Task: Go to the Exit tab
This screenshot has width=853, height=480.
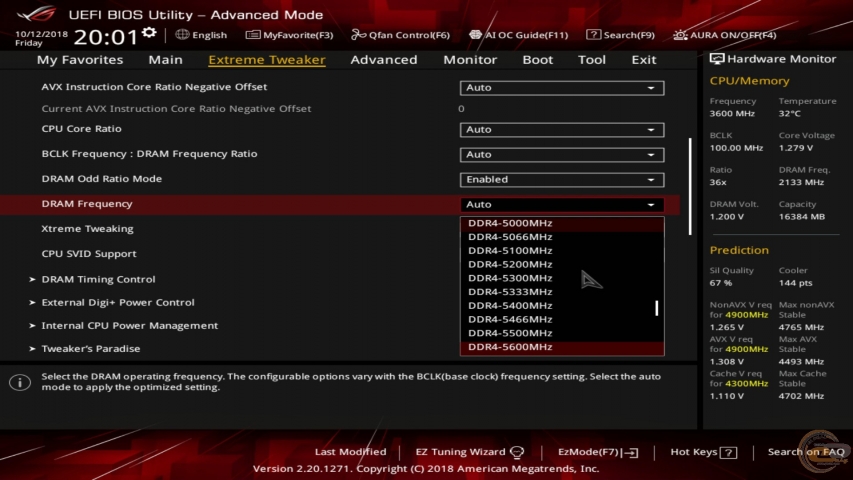Action: [644, 59]
